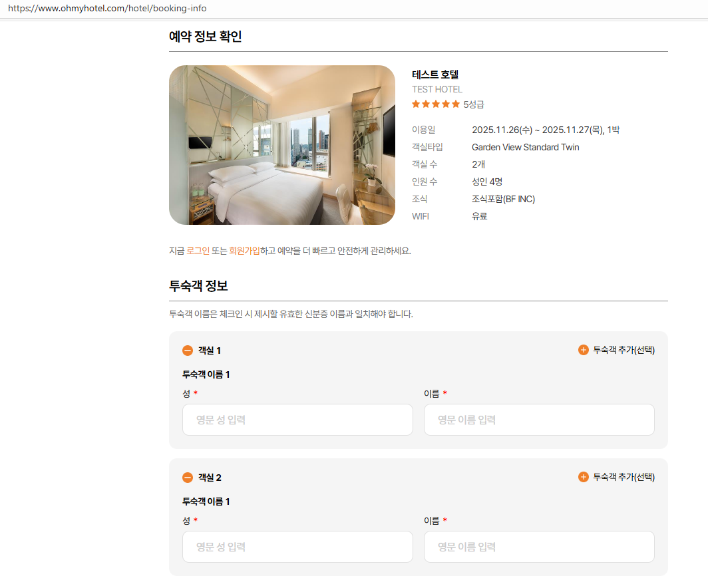Focus the 이름 input in 객실 2
708x588 pixels.
(539, 547)
